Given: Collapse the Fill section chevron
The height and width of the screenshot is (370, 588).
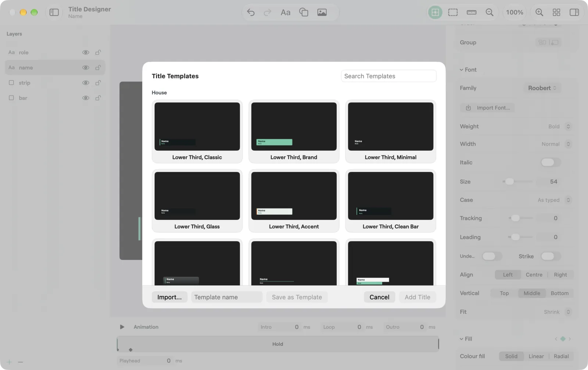Looking at the screenshot, I should coord(461,339).
